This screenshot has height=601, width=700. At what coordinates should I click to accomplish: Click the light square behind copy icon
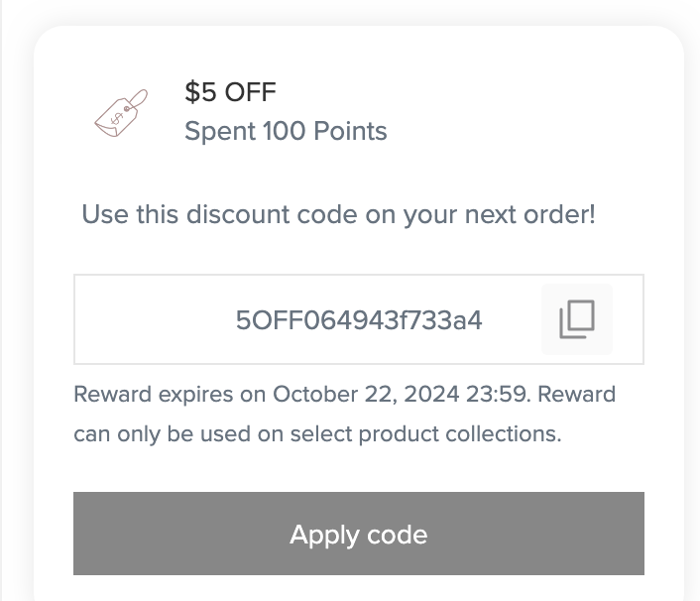point(577,319)
